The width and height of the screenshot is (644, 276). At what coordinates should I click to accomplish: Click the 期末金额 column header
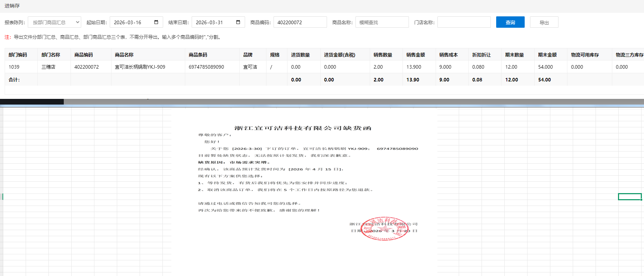pos(547,55)
